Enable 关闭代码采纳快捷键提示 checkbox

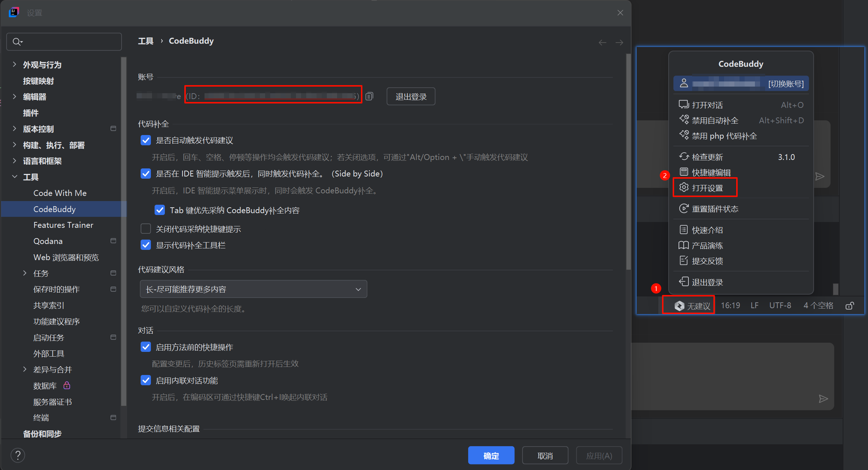(x=146, y=229)
